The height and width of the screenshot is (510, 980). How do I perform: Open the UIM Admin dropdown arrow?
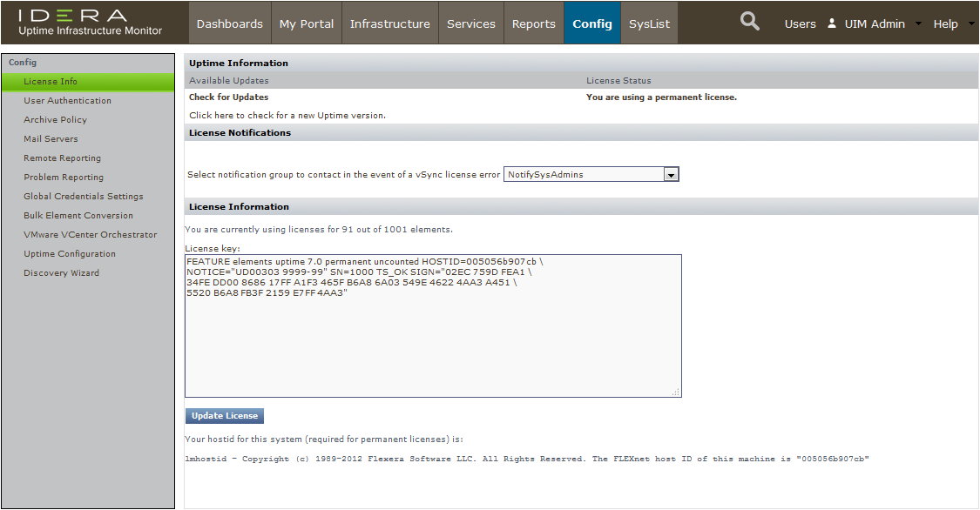pyautogui.click(x=918, y=23)
